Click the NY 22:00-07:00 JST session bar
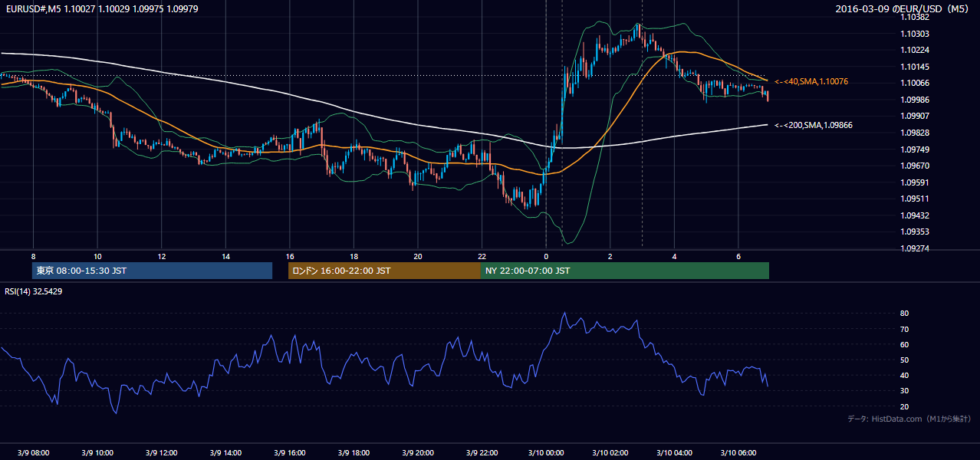 pyautogui.click(x=625, y=271)
